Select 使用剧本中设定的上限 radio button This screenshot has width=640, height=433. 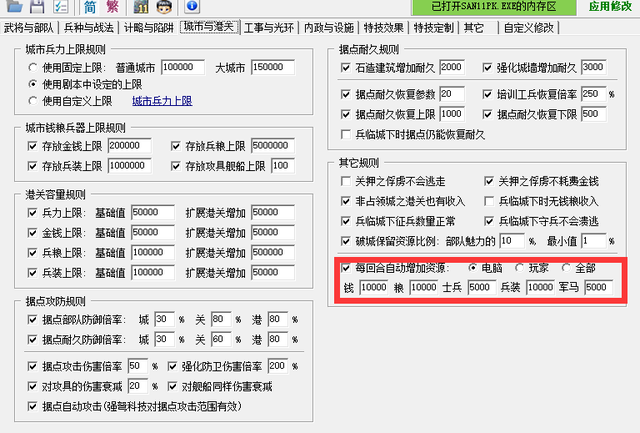point(33,84)
